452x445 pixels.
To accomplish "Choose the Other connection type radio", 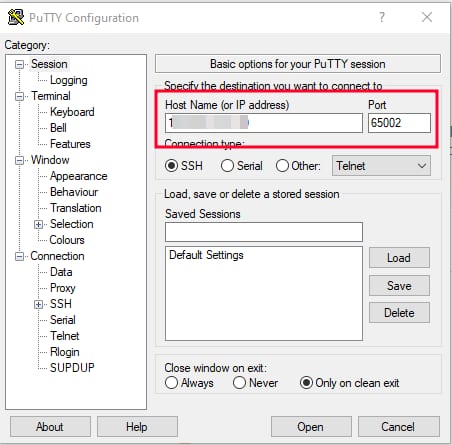I will pyautogui.click(x=282, y=166).
